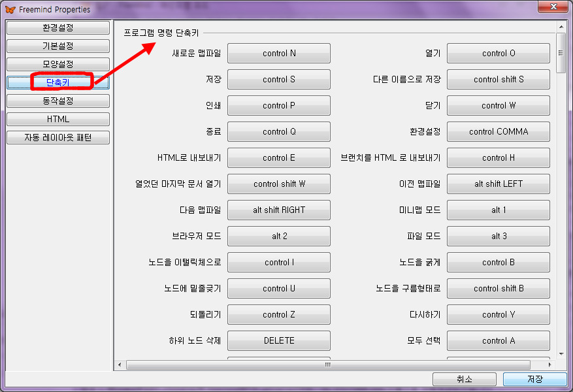This screenshot has width=573, height=392.
Task: Click the vertical scrollbar down arrow
Action: coord(561,353)
